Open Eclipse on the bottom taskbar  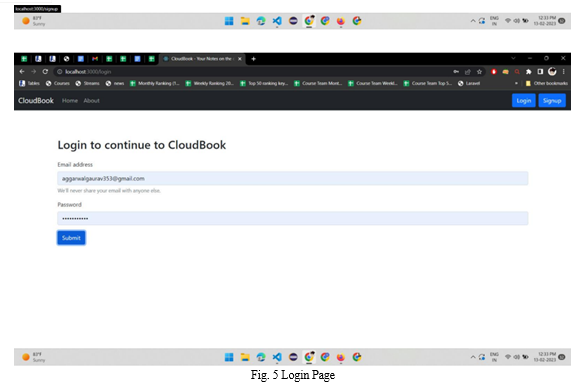[293, 357]
